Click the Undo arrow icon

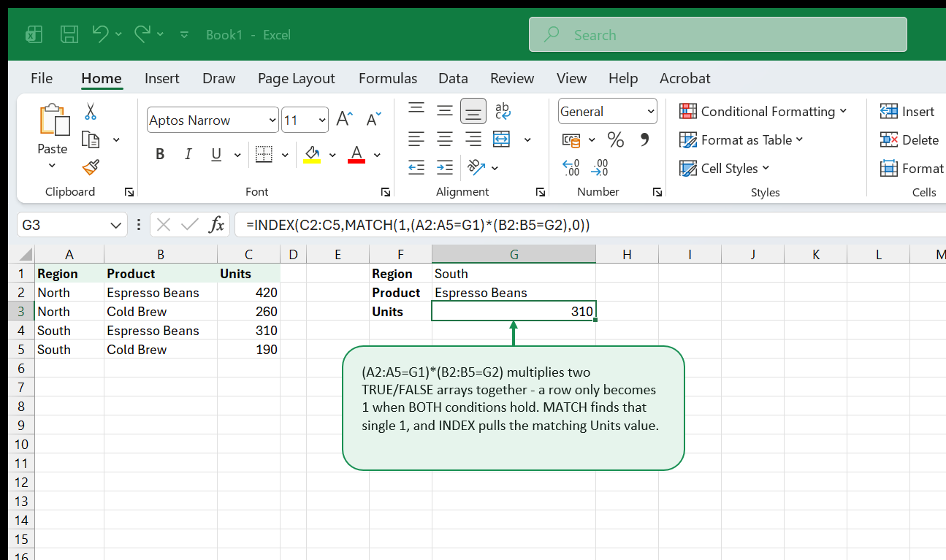(x=100, y=34)
